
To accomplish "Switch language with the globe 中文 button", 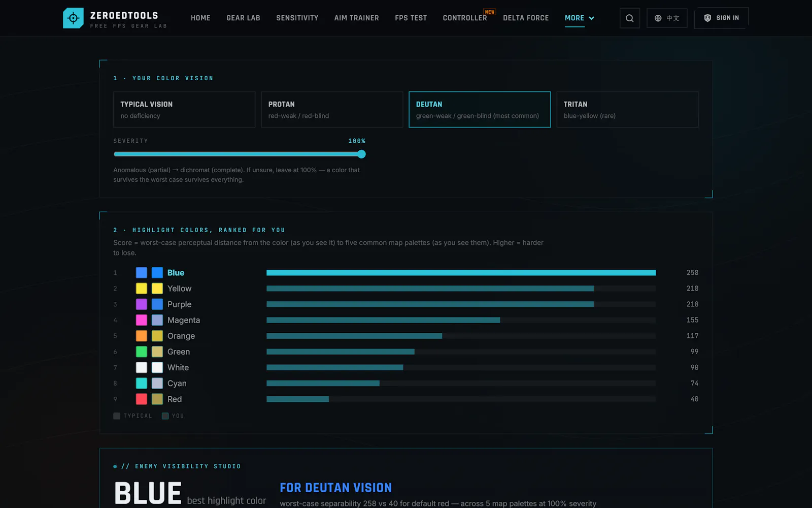I will pyautogui.click(x=667, y=18).
